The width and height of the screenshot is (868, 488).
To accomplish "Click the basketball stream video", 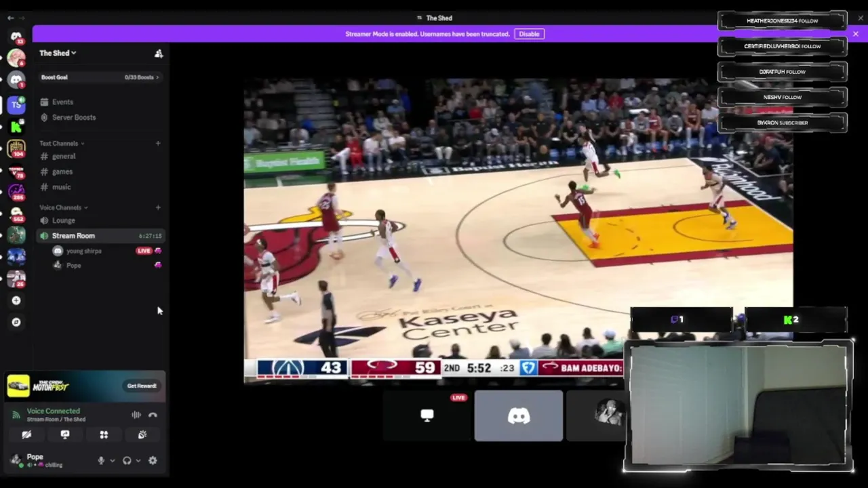I will tap(518, 230).
